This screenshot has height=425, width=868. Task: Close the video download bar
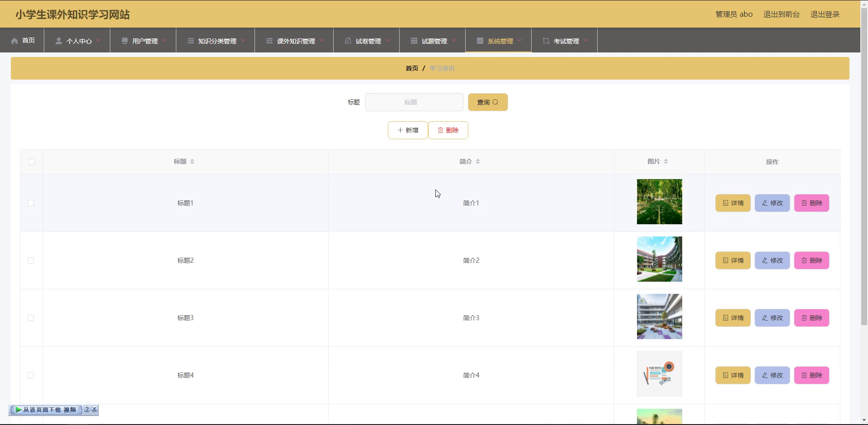pos(94,409)
